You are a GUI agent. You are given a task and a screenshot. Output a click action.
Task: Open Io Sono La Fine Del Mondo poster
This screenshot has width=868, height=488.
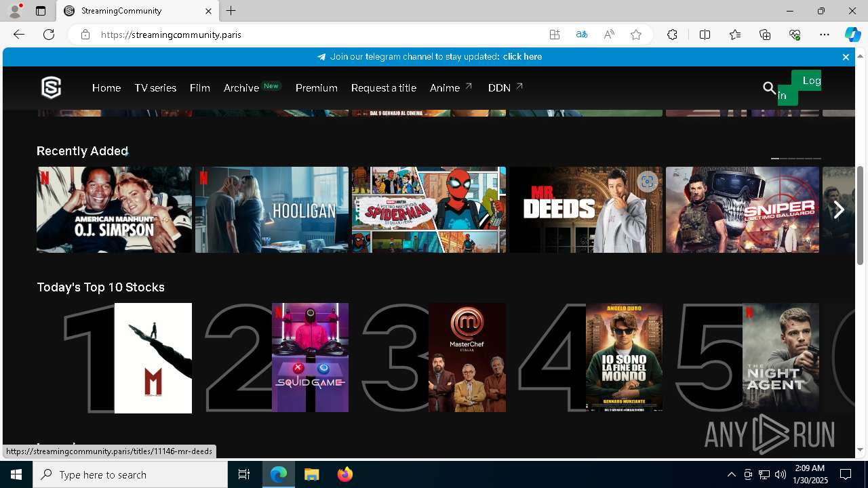(x=624, y=358)
